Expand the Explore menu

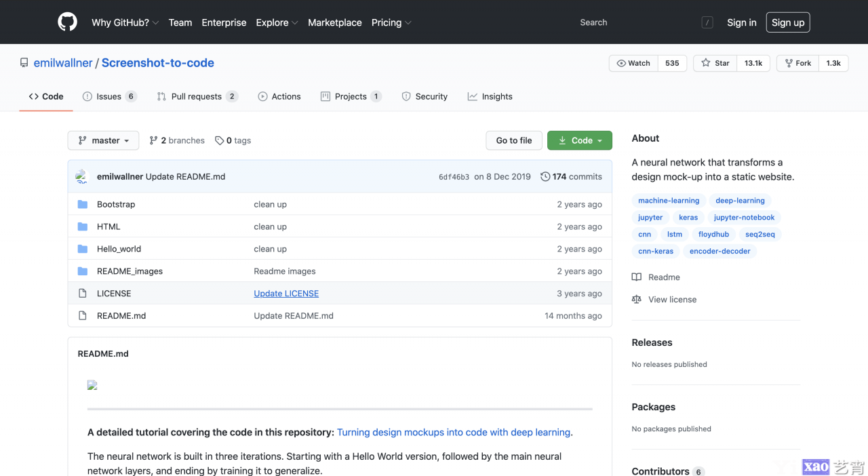277,22
